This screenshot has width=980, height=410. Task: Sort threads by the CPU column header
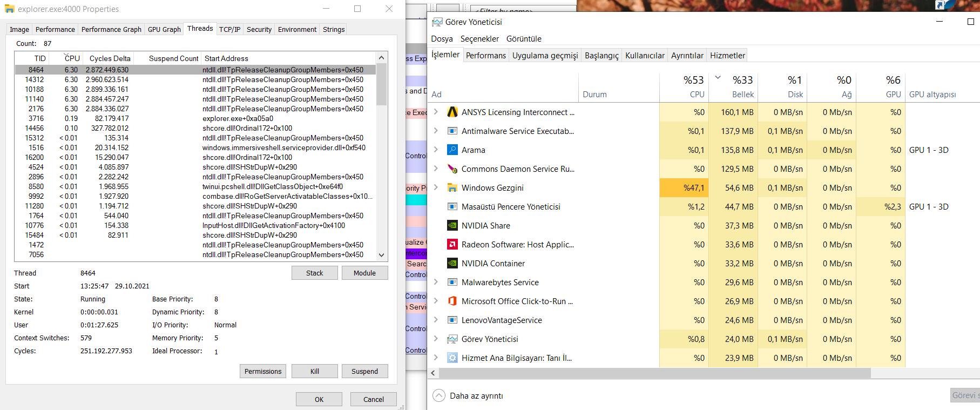coord(65,58)
